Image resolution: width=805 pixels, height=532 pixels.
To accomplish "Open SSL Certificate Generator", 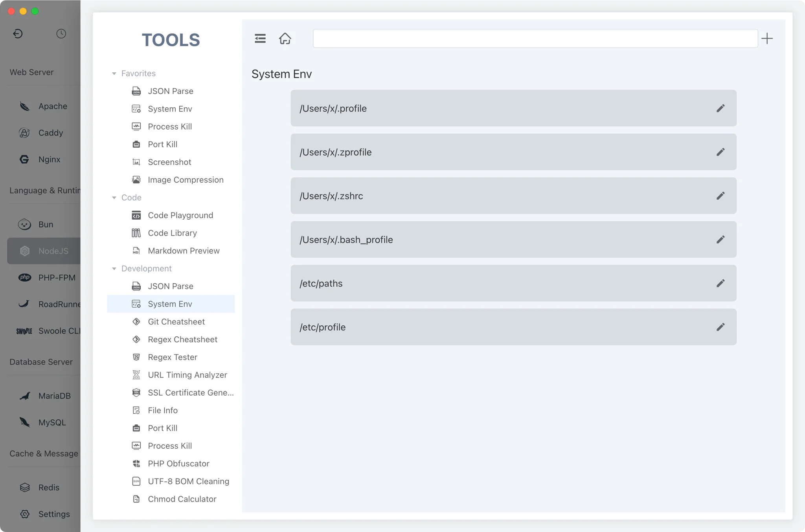I will [x=171, y=393].
